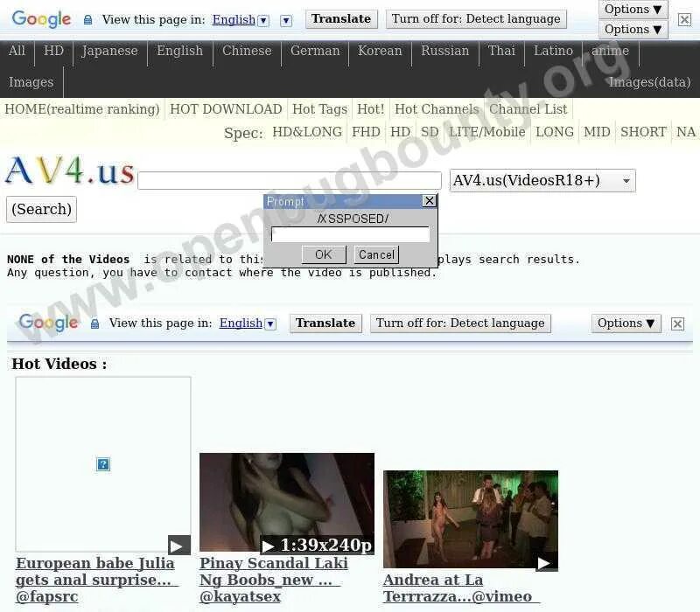
Task: Select the Latino category tab
Action: click(x=554, y=51)
